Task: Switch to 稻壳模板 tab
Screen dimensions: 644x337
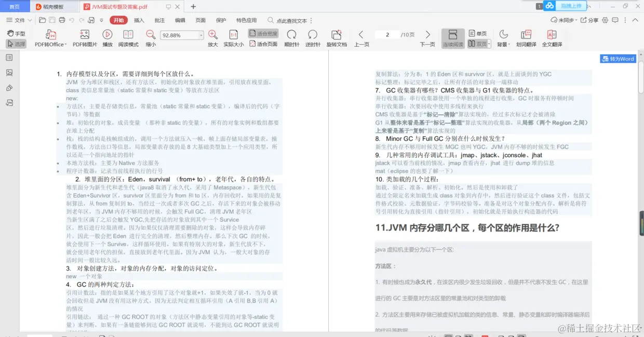Action: click(x=53, y=7)
